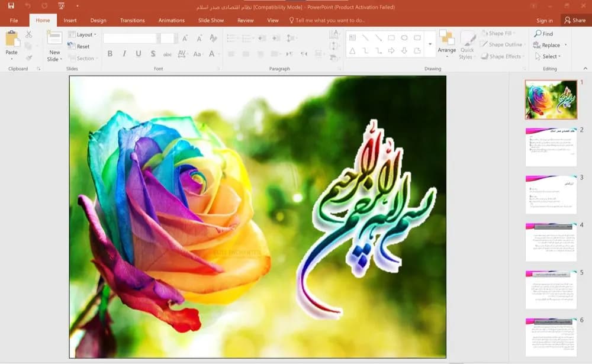Click the Replace button

coord(546,45)
